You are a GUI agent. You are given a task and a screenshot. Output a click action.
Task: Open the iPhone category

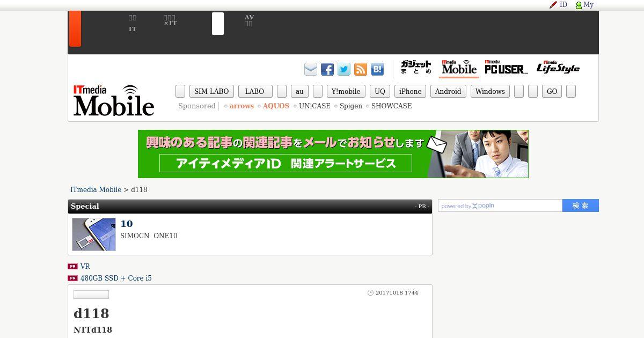[x=410, y=91]
